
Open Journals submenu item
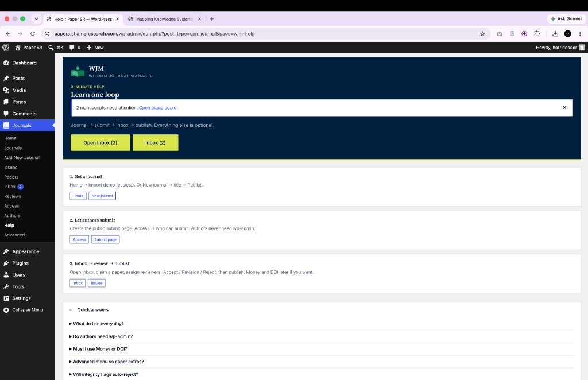point(13,148)
